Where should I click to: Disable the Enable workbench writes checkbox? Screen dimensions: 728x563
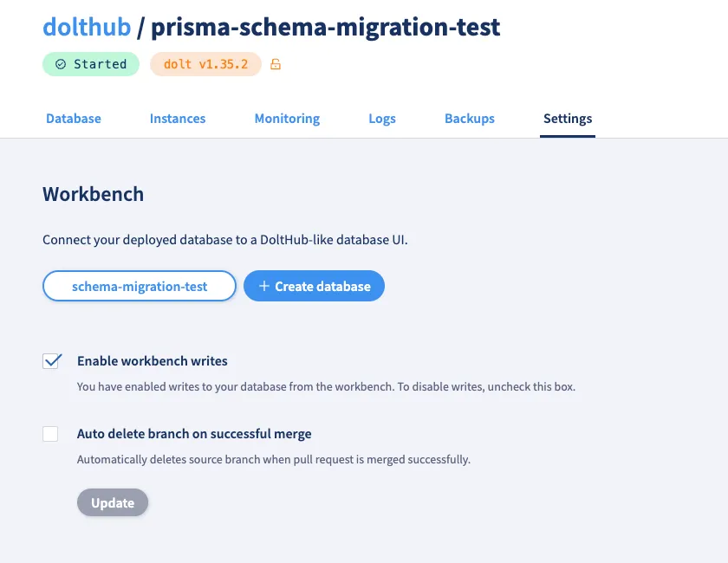pos(50,360)
